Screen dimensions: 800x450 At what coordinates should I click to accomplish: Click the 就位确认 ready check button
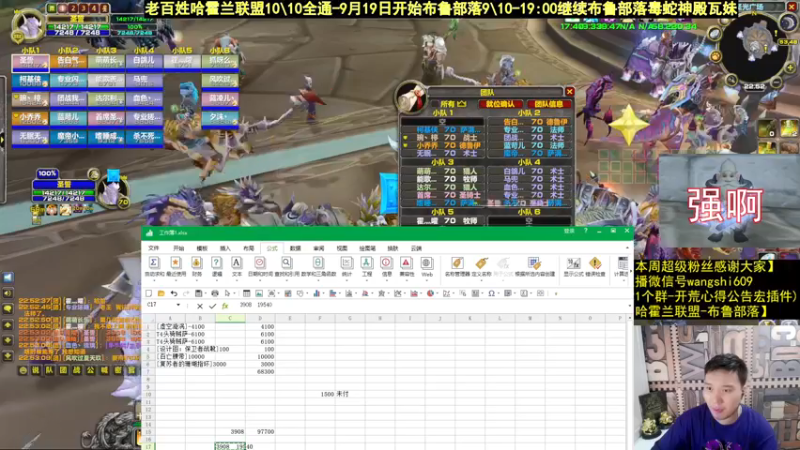500,104
